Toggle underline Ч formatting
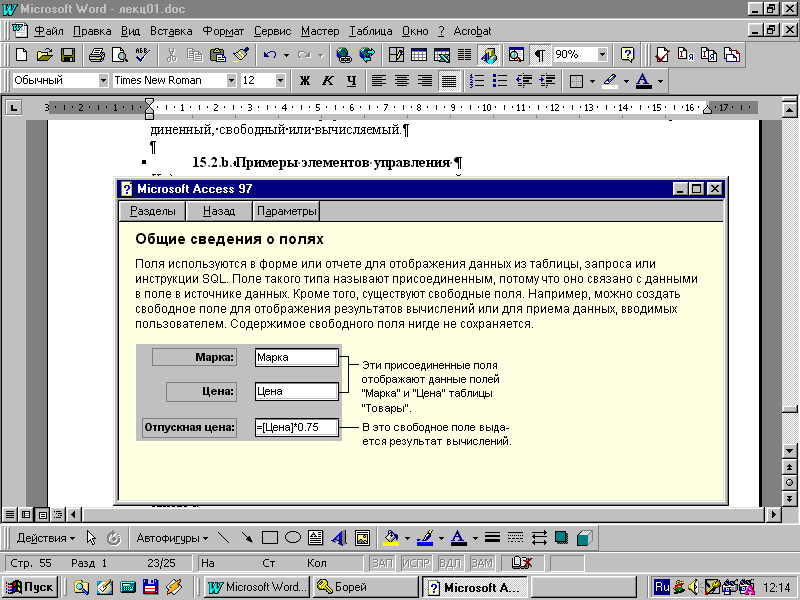 point(352,81)
